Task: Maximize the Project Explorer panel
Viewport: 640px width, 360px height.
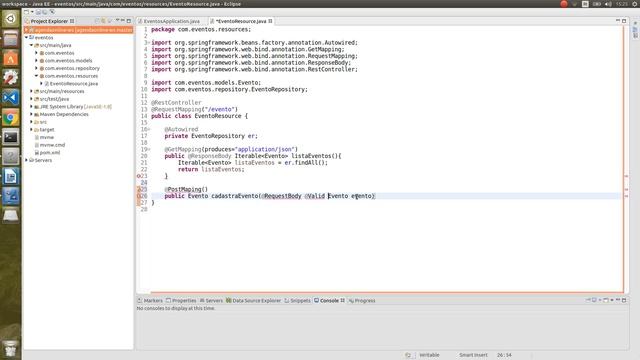Action: point(129,21)
